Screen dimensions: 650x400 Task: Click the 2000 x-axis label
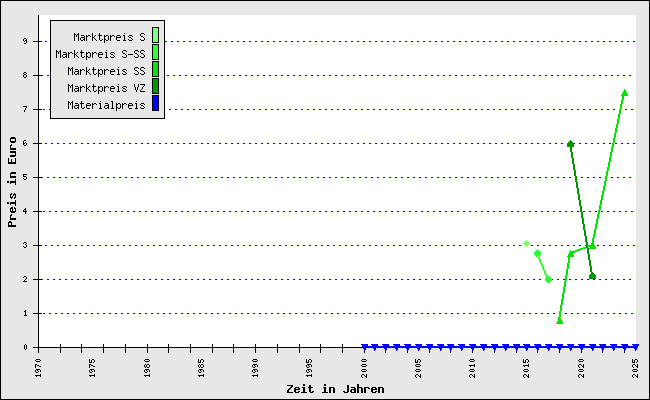(x=364, y=368)
